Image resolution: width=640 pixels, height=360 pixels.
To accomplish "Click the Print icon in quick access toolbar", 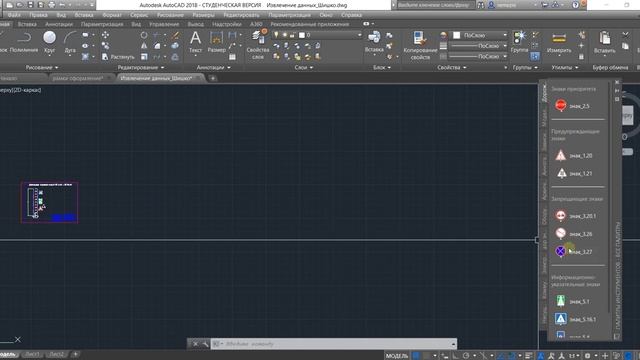I will pos(52,5).
